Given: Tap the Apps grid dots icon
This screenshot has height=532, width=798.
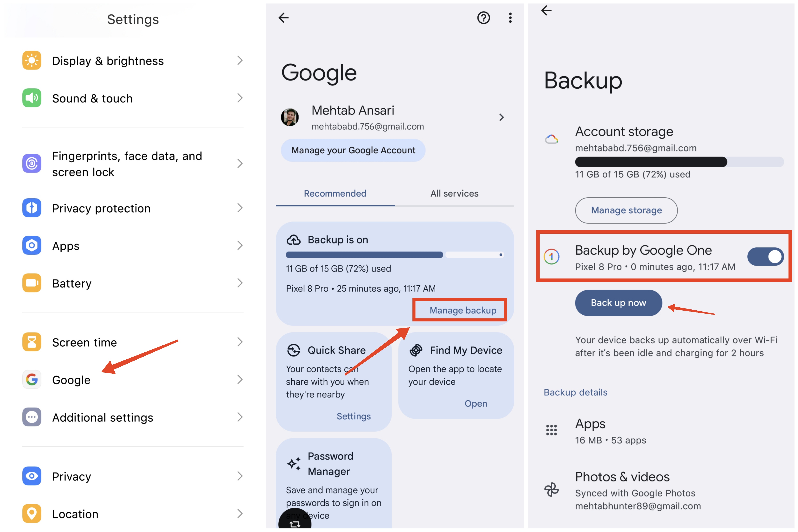Looking at the screenshot, I should (551, 430).
